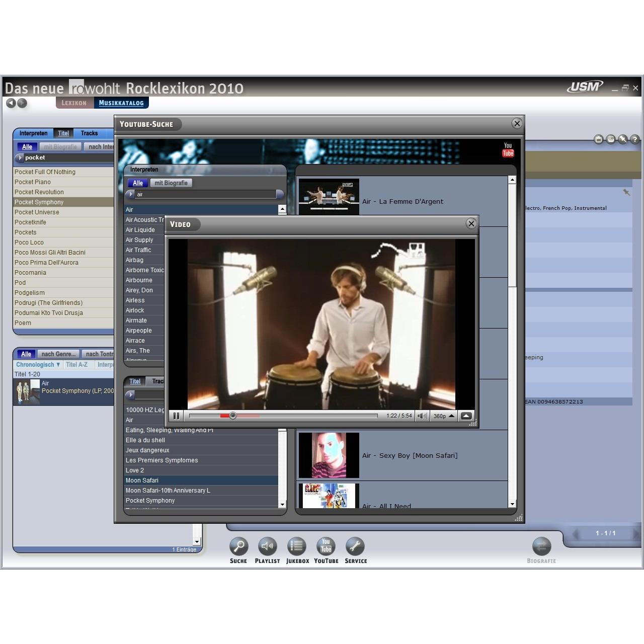This screenshot has width=644, height=644.
Task: Open the 360p video quality dropdown
Action: (444, 416)
